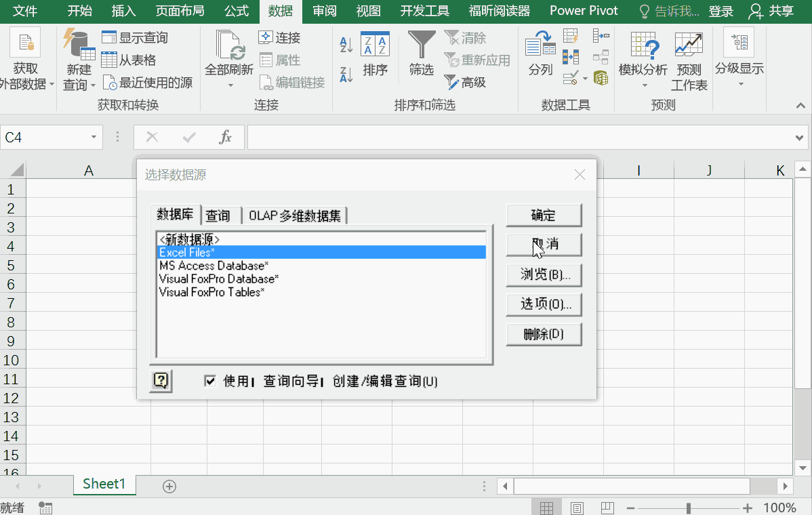Click the Forecast Sheet (预测工作表) icon
Viewport: 812px width, 515px height.
tap(689, 61)
